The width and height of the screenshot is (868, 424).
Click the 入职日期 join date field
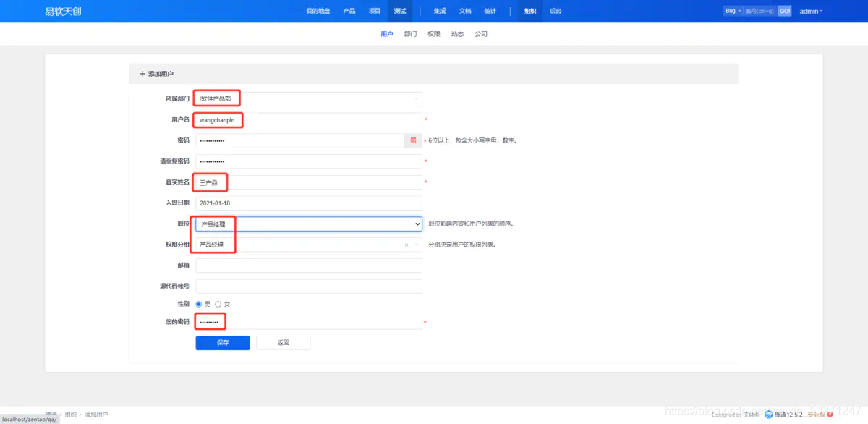(309, 203)
